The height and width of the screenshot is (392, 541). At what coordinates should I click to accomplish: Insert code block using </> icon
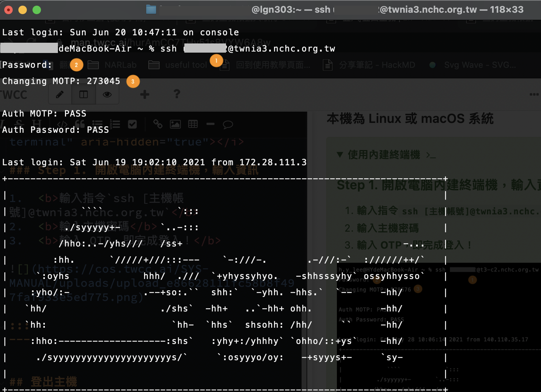click(63, 124)
